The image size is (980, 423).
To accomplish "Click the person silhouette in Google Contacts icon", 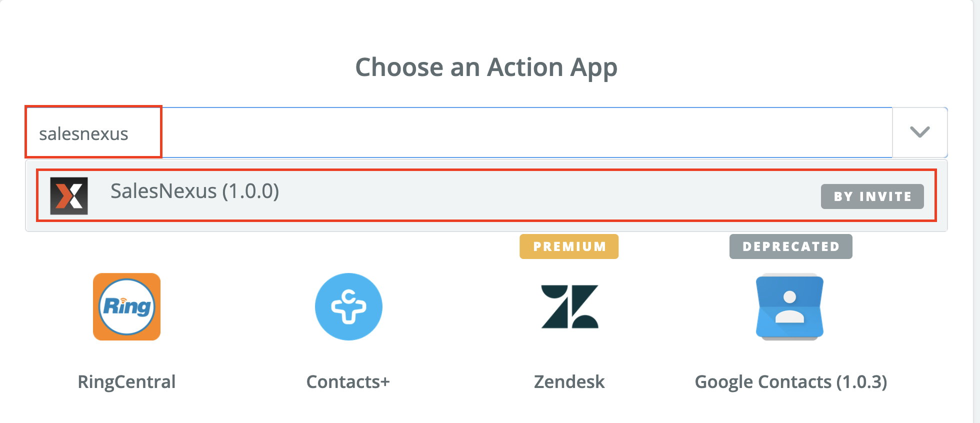I will [789, 306].
